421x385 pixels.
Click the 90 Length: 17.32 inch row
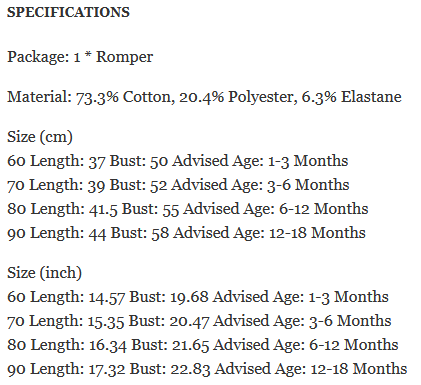(207, 369)
